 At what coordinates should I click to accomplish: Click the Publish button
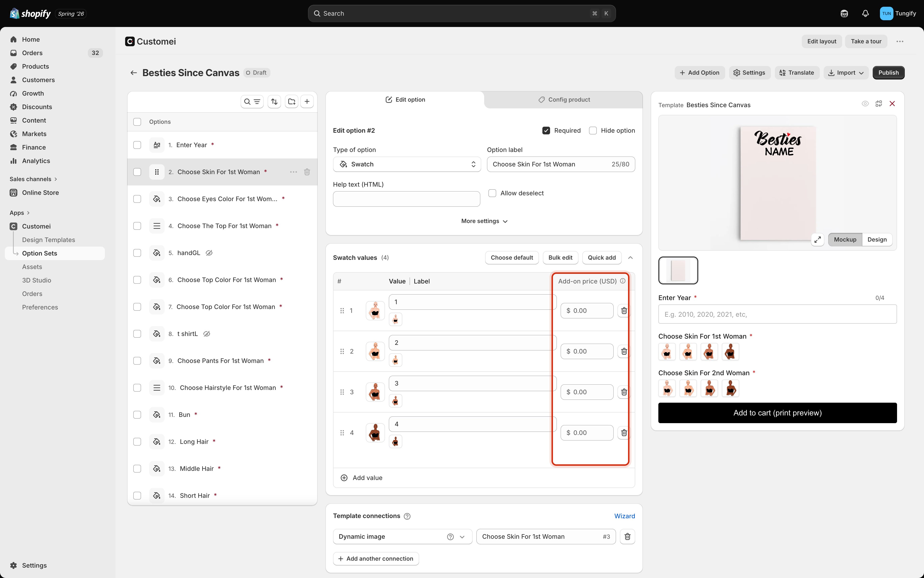888,73
